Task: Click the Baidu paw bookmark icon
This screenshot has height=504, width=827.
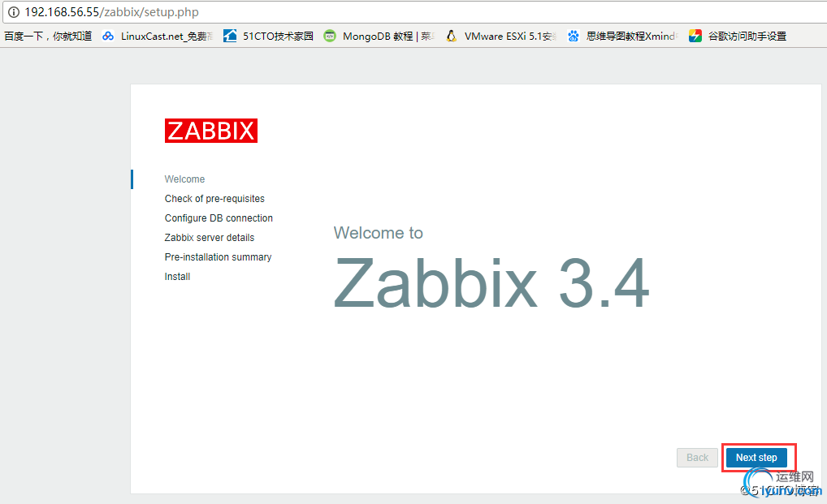Action: (x=574, y=36)
